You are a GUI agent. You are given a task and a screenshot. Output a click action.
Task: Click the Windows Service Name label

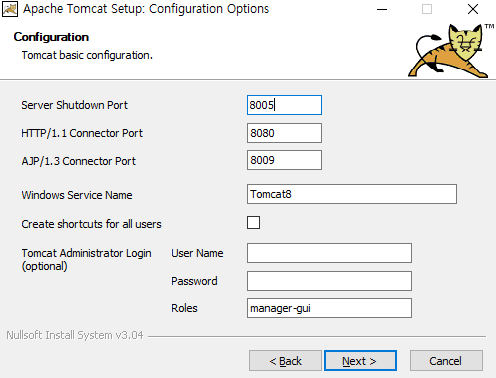tap(77, 195)
